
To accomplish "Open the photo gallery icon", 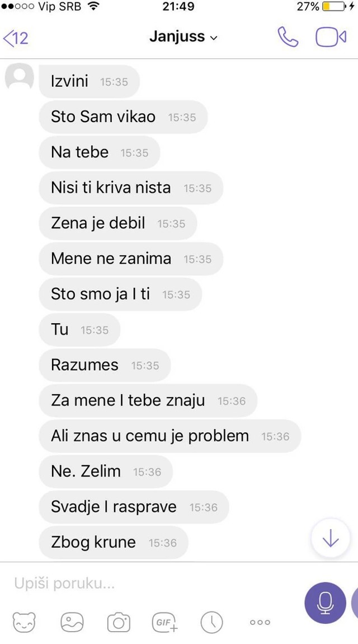I will pos(72,622).
